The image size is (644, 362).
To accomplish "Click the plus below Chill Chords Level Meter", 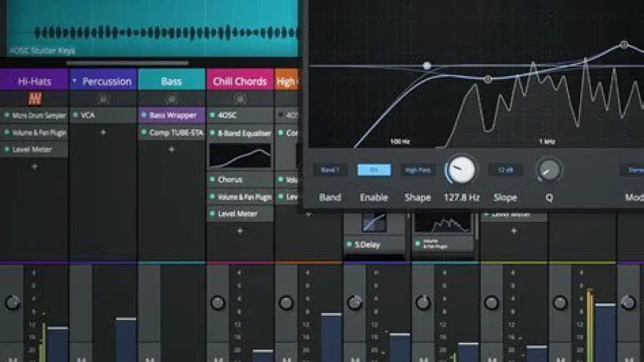I will [x=240, y=231].
